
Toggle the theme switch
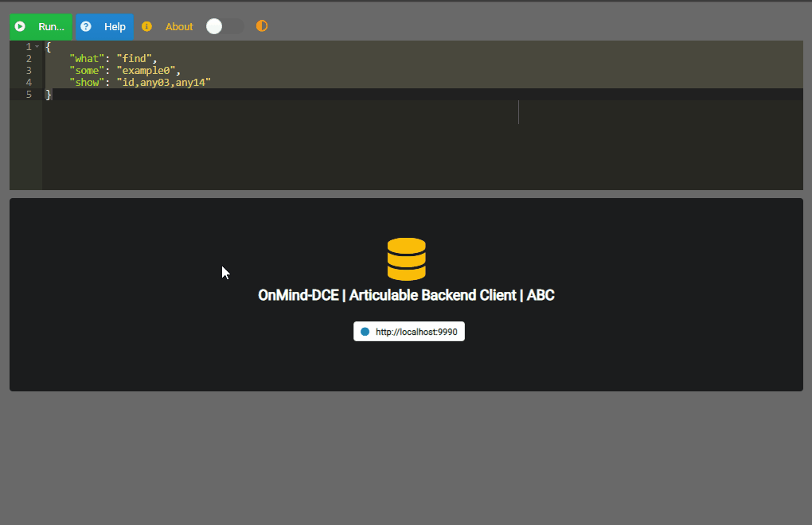pyautogui.click(x=224, y=26)
